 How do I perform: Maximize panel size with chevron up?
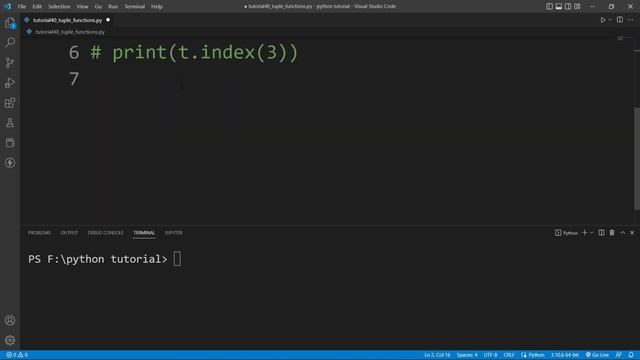[x=623, y=233]
